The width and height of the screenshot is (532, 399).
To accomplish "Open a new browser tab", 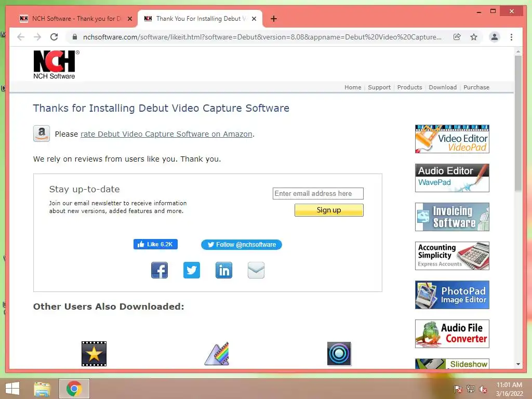I will click(x=274, y=19).
